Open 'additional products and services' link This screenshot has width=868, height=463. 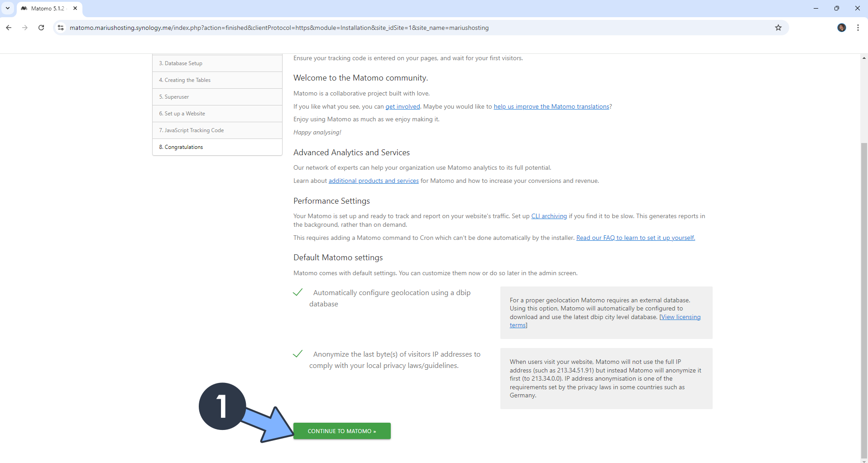click(374, 181)
